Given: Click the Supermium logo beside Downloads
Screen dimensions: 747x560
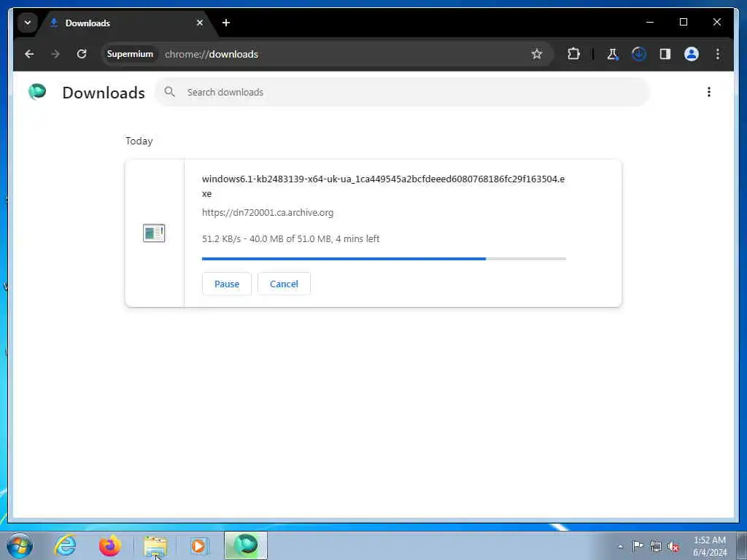Looking at the screenshot, I should pos(37,91).
